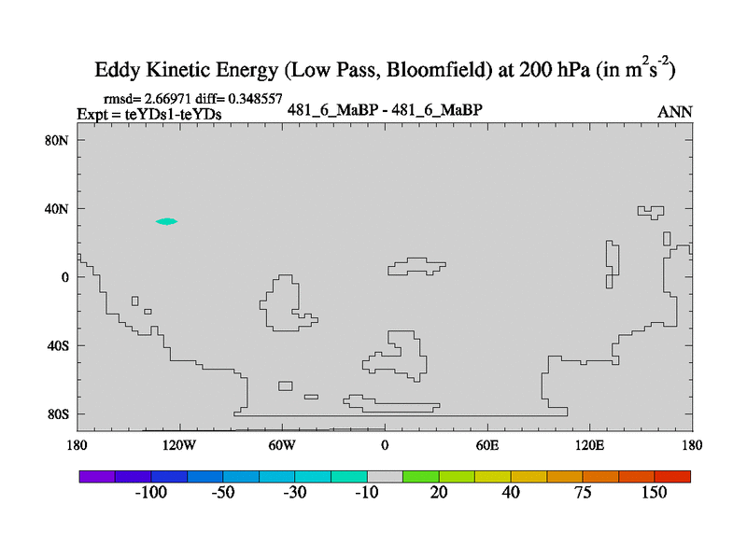Click the colorbar label -100

(150, 493)
